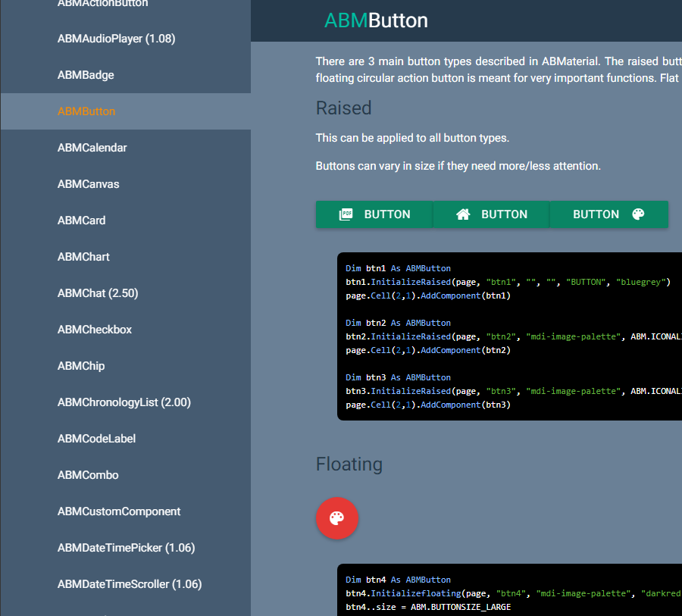Go to the ABMCheckbox page

[95, 330]
